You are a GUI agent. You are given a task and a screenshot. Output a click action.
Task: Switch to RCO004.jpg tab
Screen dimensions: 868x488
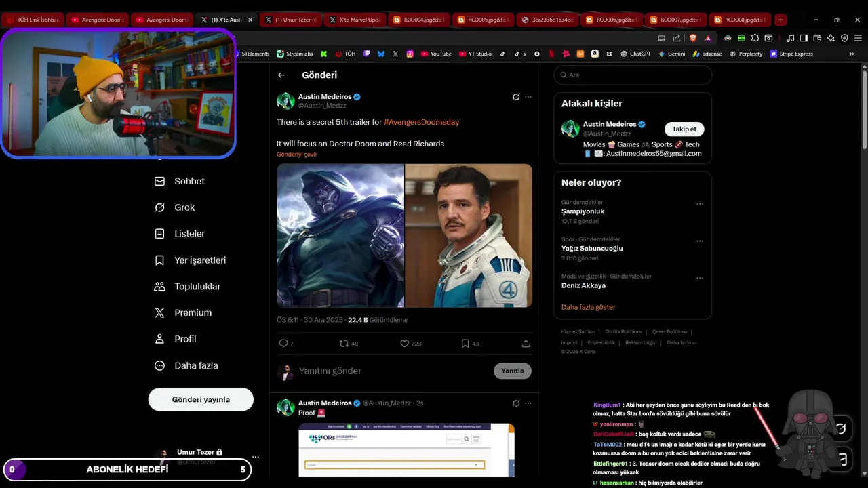tap(419, 20)
